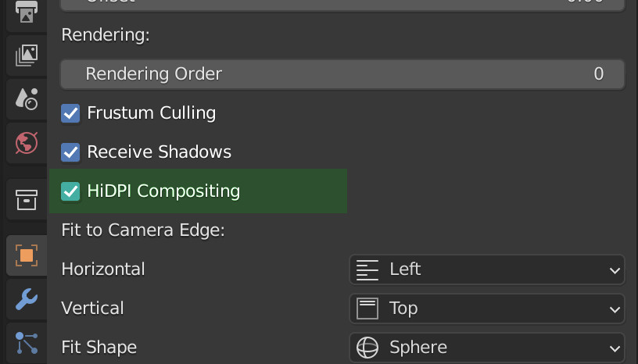Open the Collection properties tab
Screen dimensions: 638x364
[x=27, y=200]
